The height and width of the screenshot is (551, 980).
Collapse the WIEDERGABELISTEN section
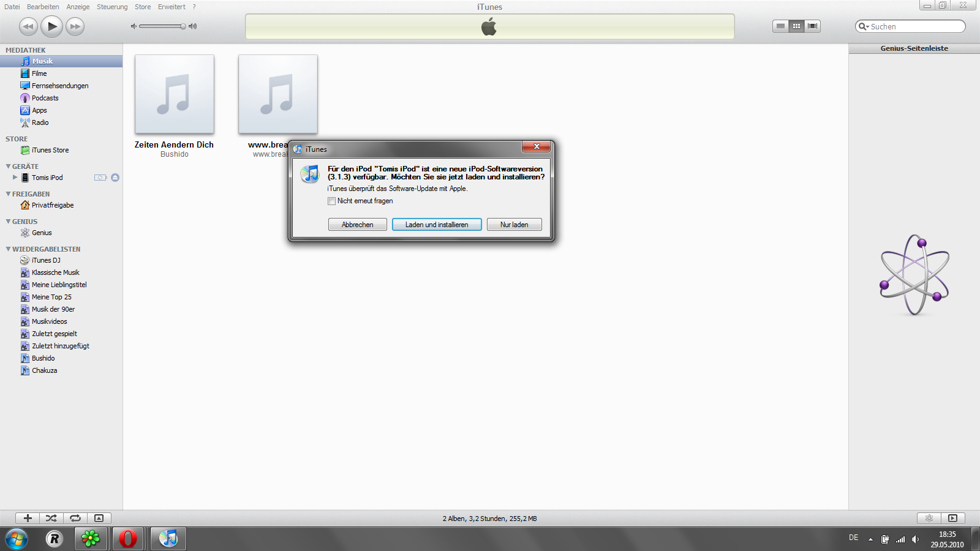(8, 249)
